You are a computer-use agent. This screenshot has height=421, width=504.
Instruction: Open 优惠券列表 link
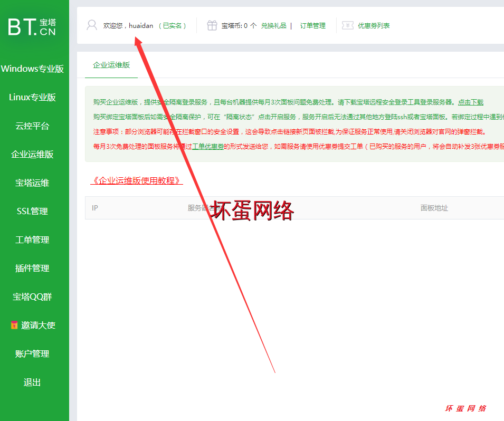point(374,26)
